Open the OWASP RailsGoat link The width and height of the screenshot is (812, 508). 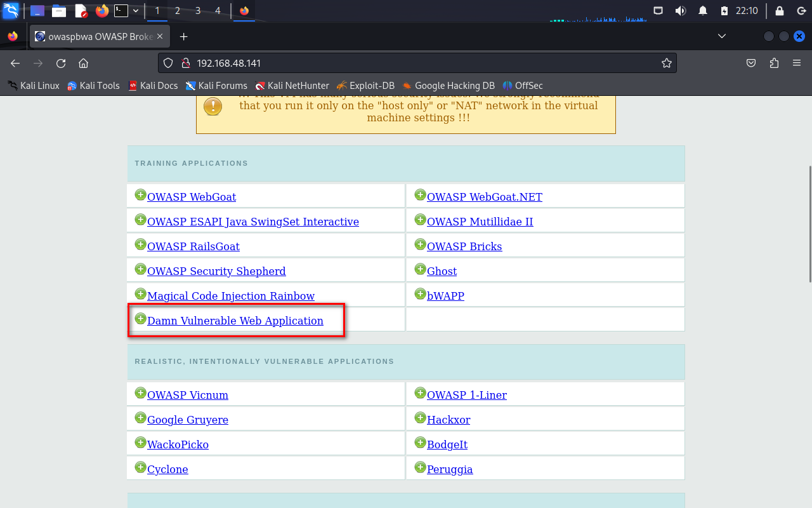point(193,246)
